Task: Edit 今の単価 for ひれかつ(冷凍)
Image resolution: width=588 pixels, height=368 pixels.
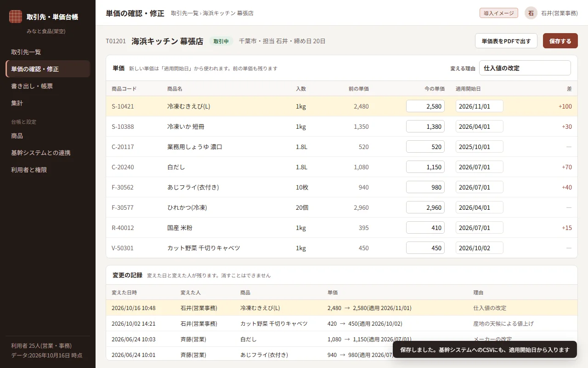Action: pyautogui.click(x=425, y=207)
